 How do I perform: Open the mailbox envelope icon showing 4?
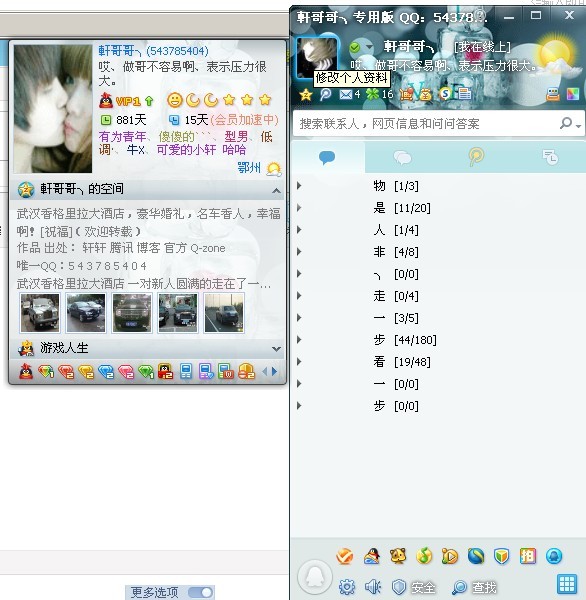click(345, 94)
